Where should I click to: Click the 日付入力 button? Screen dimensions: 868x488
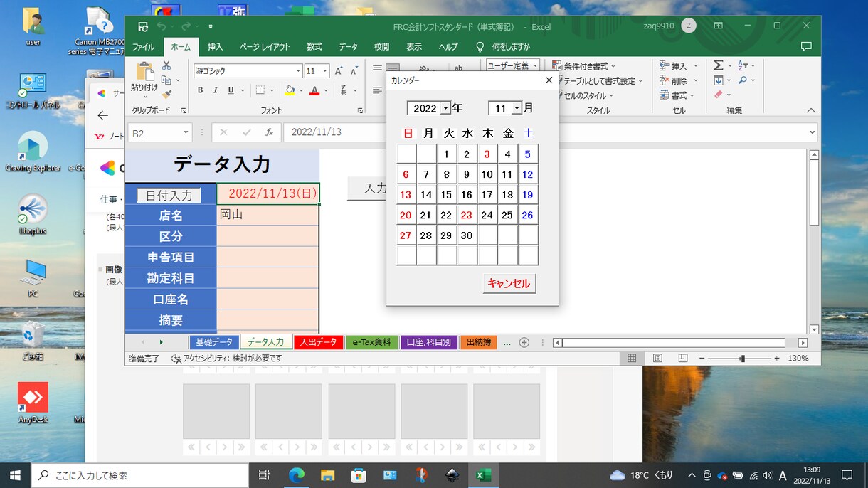pyautogui.click(x=169, y=195)
